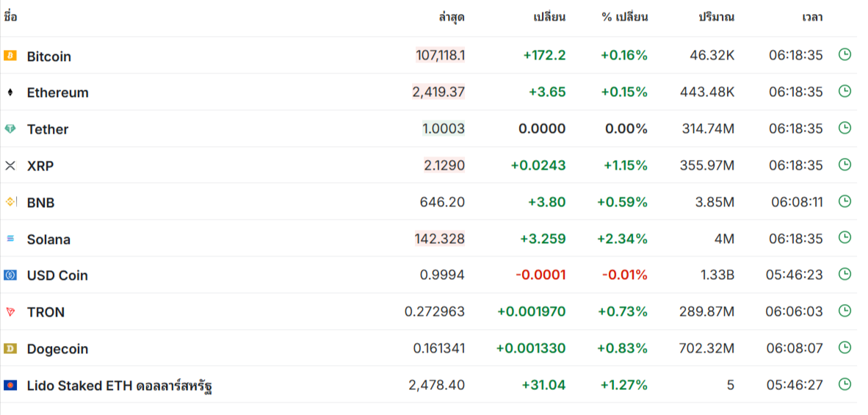Click the USD Coin logo icon
Viewport: 868px width, 415px height.
point(10,275)
